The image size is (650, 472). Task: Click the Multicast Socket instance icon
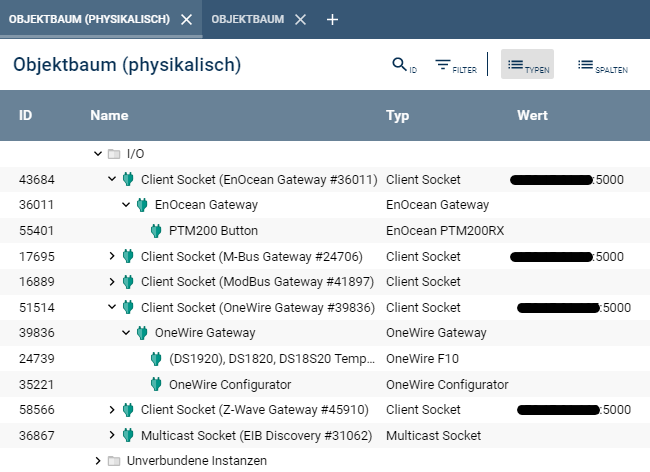[128, 435]
